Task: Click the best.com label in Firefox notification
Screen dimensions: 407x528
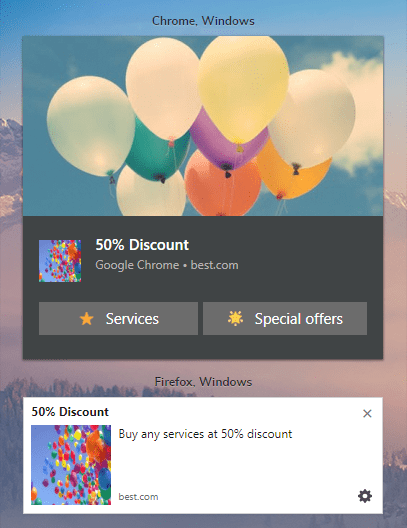Action: (138, 497)
